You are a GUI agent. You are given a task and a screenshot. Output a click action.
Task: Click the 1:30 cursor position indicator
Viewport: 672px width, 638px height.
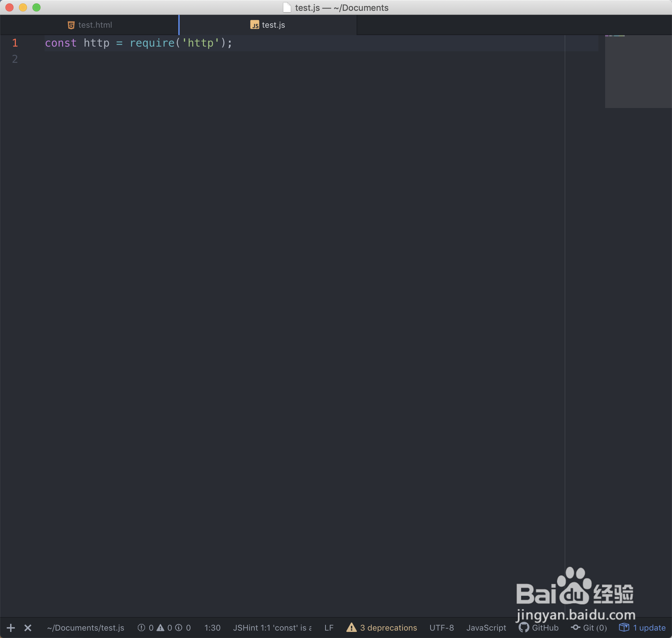pos(212,628)
